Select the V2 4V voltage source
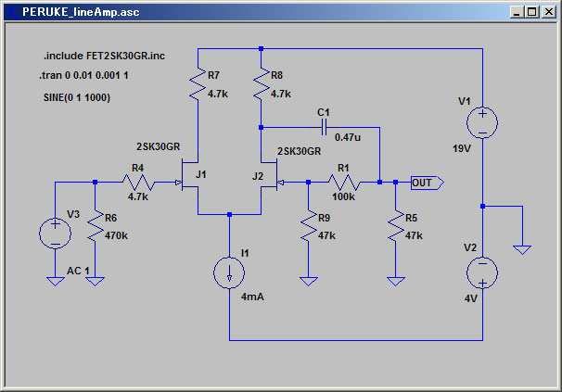The height and width of the screenshot is (392, 562). click(x=482, y=272)
